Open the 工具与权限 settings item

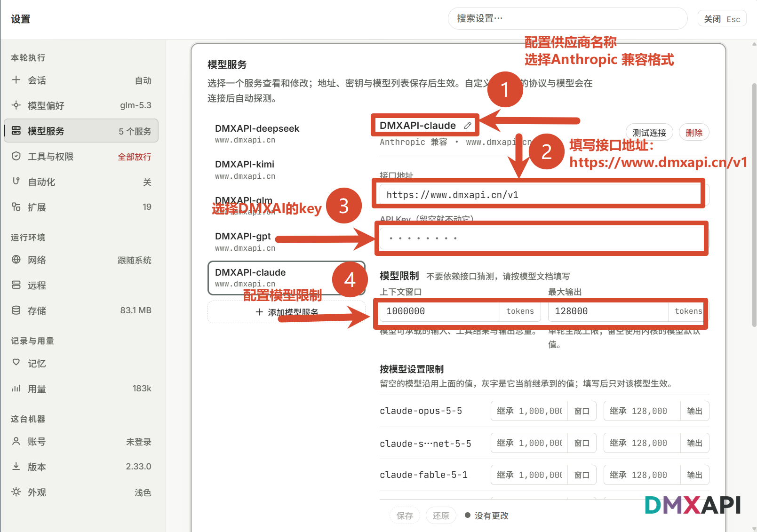pos(81,157)
